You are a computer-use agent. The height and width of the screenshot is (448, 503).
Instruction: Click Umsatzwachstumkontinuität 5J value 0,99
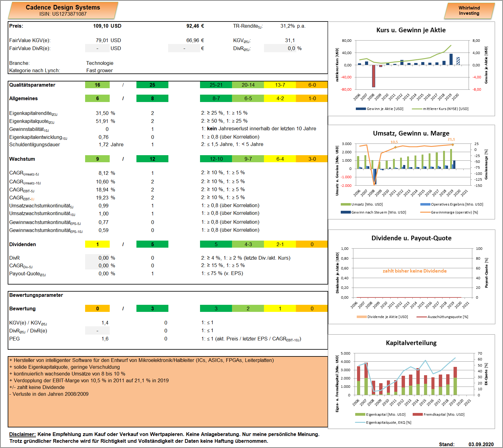104,206
